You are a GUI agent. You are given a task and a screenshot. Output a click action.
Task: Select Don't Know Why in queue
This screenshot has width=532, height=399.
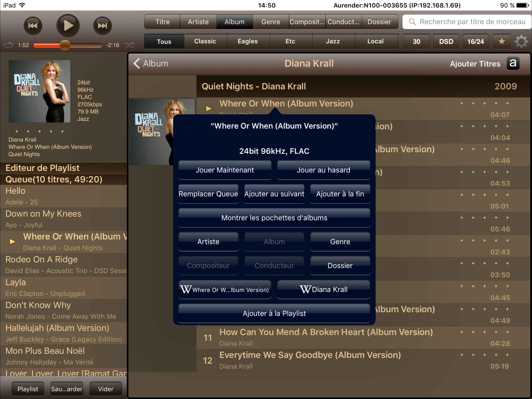(63, 310)
